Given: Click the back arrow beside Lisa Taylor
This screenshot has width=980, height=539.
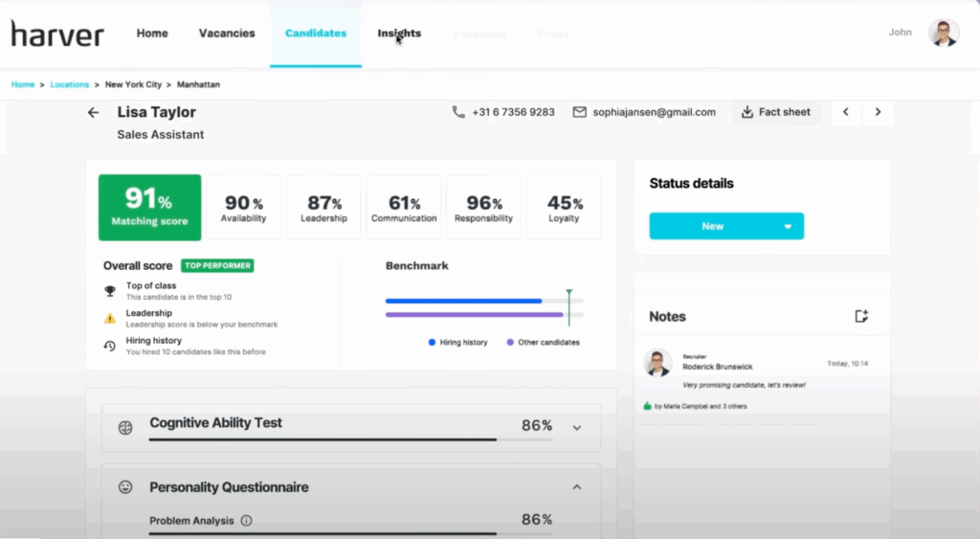Looking at the screenshot, I should tap(93, 113).
